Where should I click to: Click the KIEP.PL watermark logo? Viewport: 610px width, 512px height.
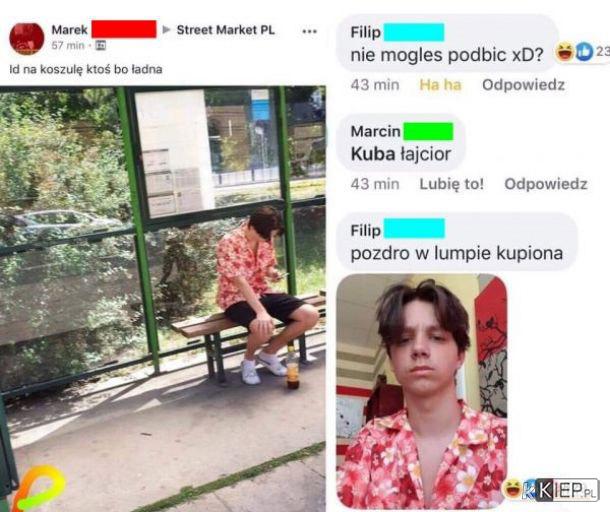(x=561, y=490)
